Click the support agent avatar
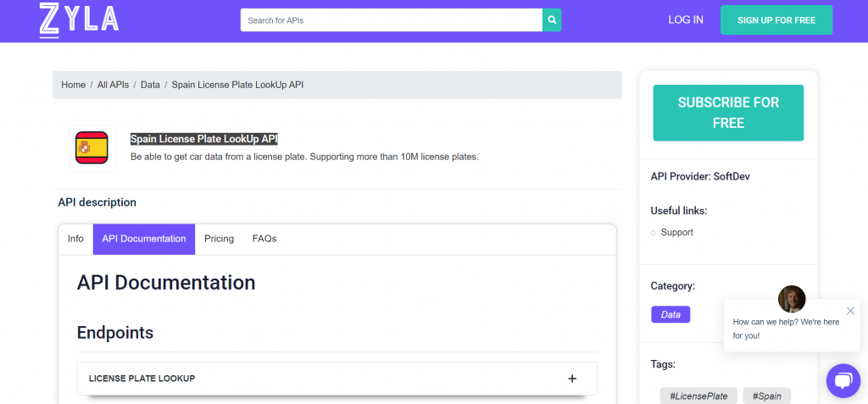Viewport: 868px width, 404px height. tap(792, 299)
